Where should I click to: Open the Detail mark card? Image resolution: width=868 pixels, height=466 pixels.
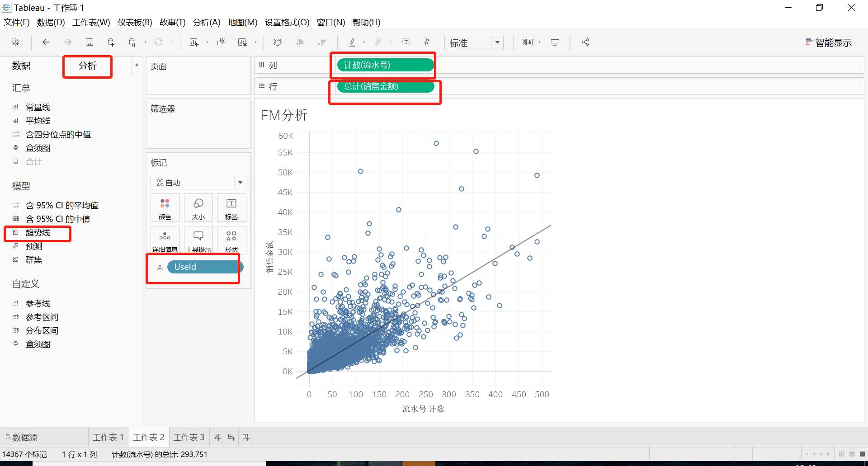(x=165, y=240)
